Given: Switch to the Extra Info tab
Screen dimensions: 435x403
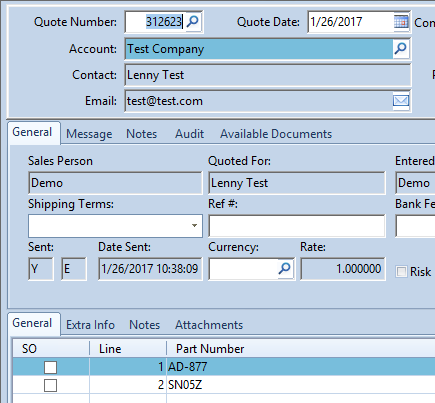Looking at the screenshot, I should [90, 325].
